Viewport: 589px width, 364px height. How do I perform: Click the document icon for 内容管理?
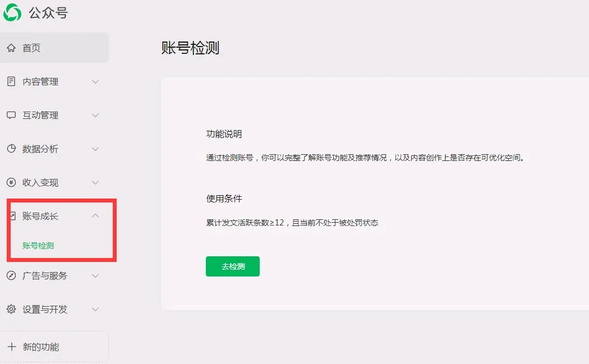click(x=11, y=82)
